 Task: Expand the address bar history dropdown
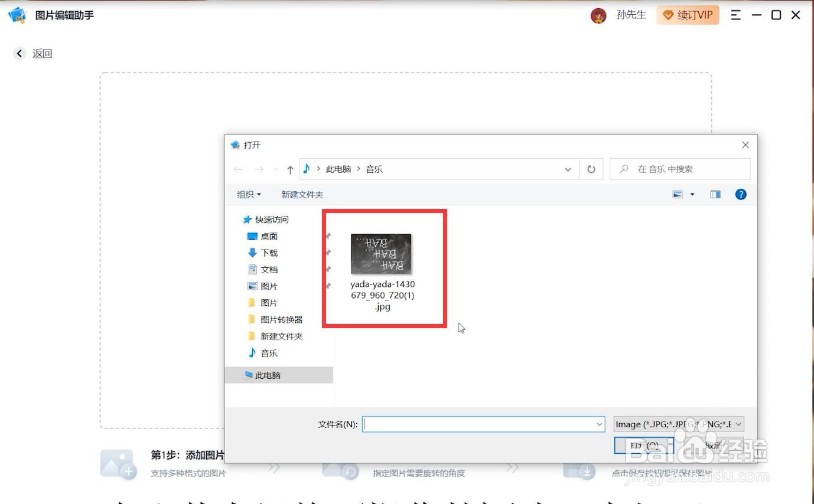(568, 169)
